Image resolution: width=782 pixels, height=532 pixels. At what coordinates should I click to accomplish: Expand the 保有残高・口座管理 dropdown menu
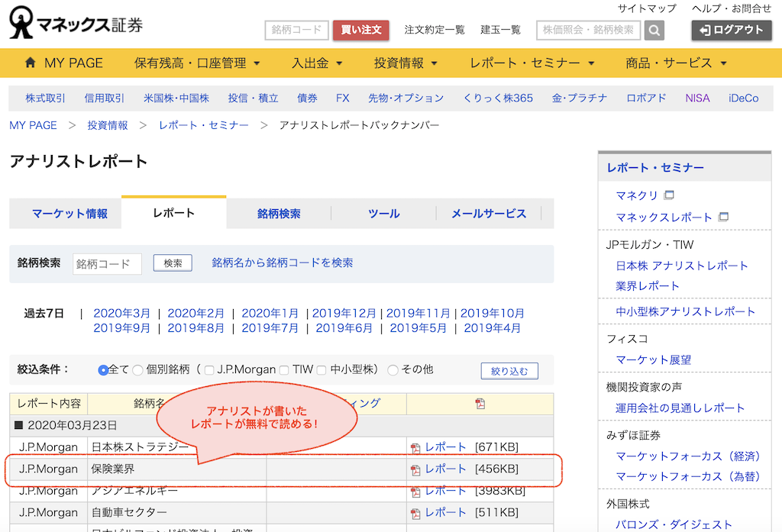(x=197, y=63)
